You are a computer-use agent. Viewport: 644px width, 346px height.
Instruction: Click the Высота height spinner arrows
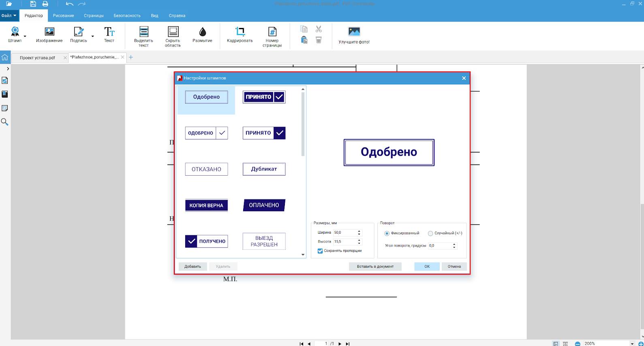click(359, 241)
